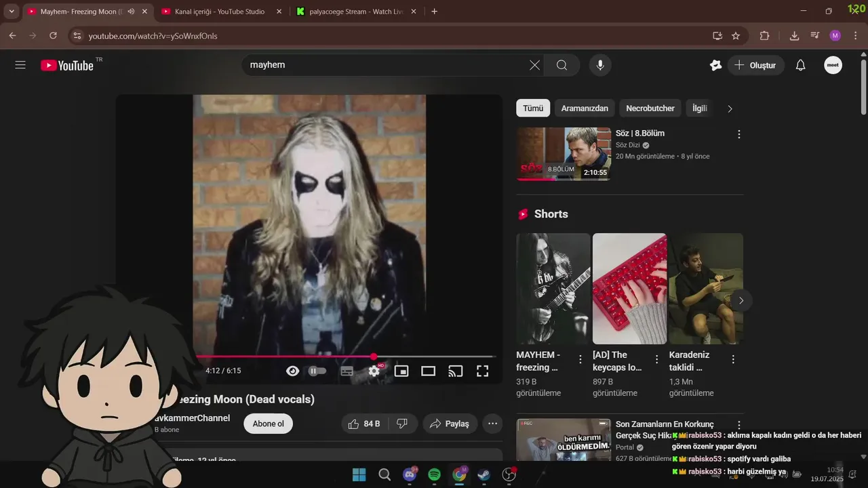Open the MAYHEM guitar short thumbnail
Screen dimensions: 868x488
(x=553, y=289)
